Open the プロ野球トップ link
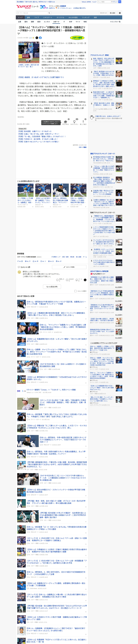 (56, 257)
